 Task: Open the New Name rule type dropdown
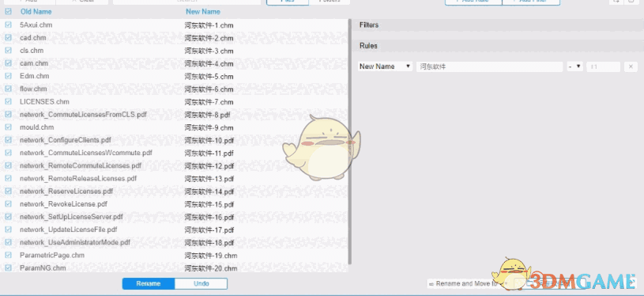pos(386,66)
